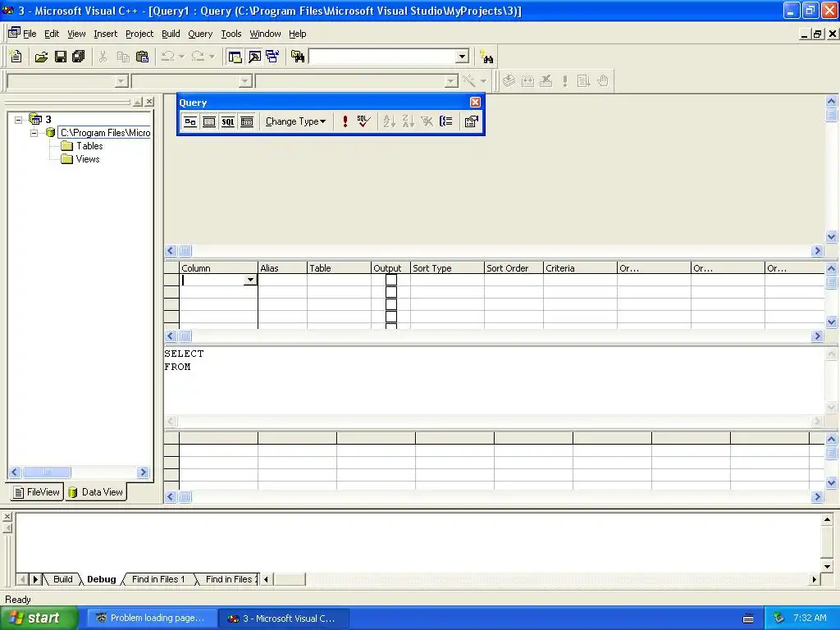Viewport: 840px width, 630px height.
Task: Click the Save All icon
Action: [78, 57]
